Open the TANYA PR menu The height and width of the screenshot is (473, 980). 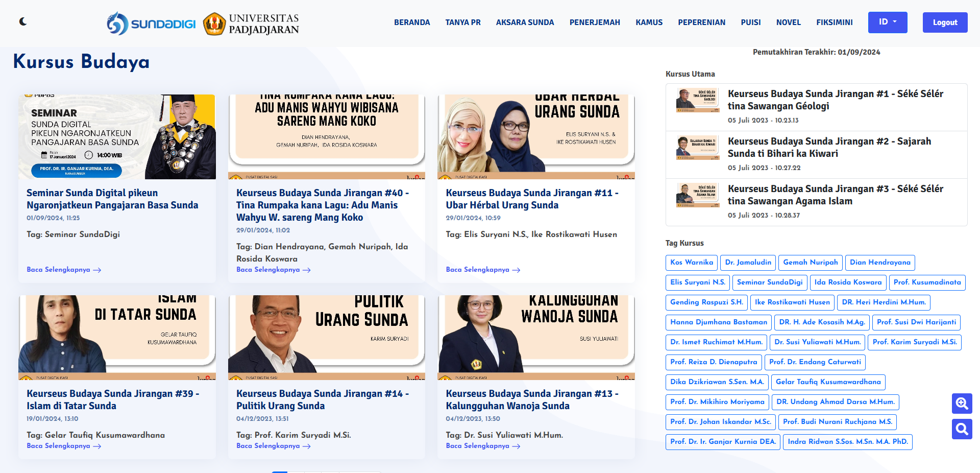(463, 22)
